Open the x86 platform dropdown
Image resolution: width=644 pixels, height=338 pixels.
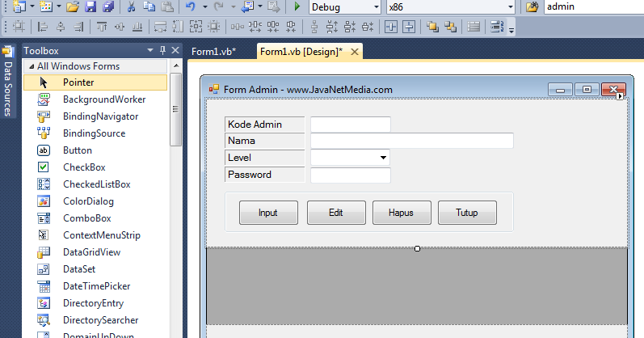coord(511,7)
